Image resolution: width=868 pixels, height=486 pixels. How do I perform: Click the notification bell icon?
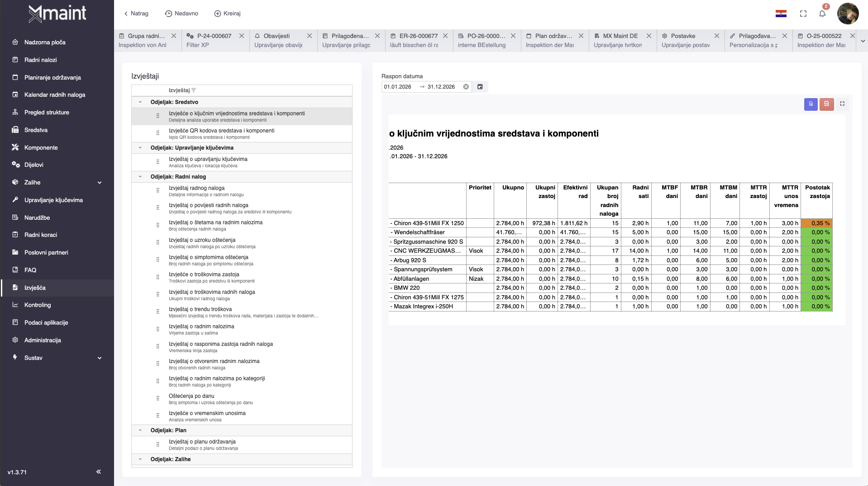tap(822, 14)
